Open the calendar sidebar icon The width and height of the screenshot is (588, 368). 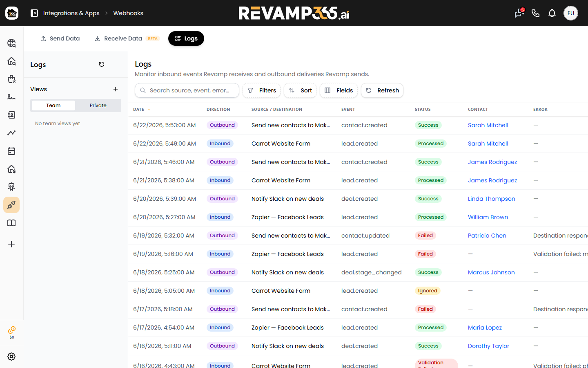(x=11, y=151)
